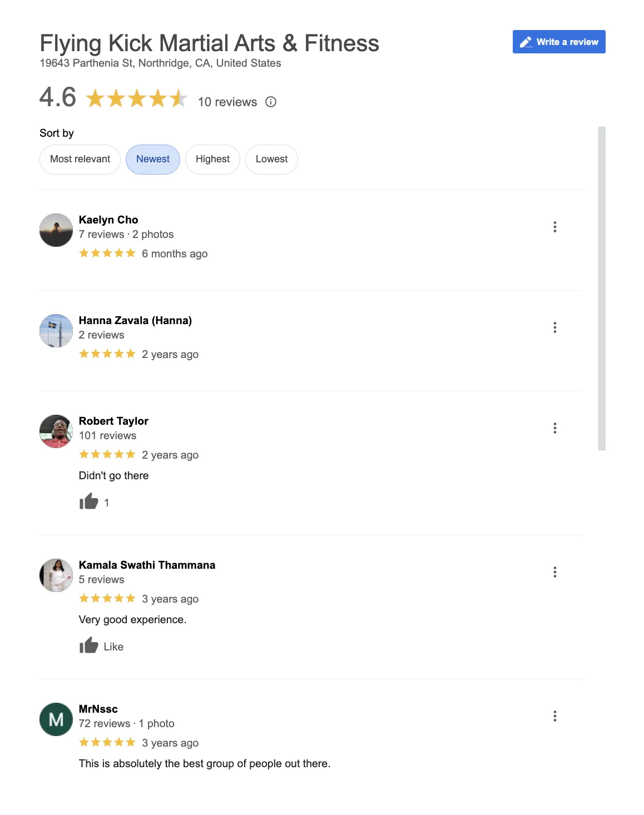Viewport: 644px width, 815px height.
Task: Click Hanna Zavala's profile picture
Action: 56,331
